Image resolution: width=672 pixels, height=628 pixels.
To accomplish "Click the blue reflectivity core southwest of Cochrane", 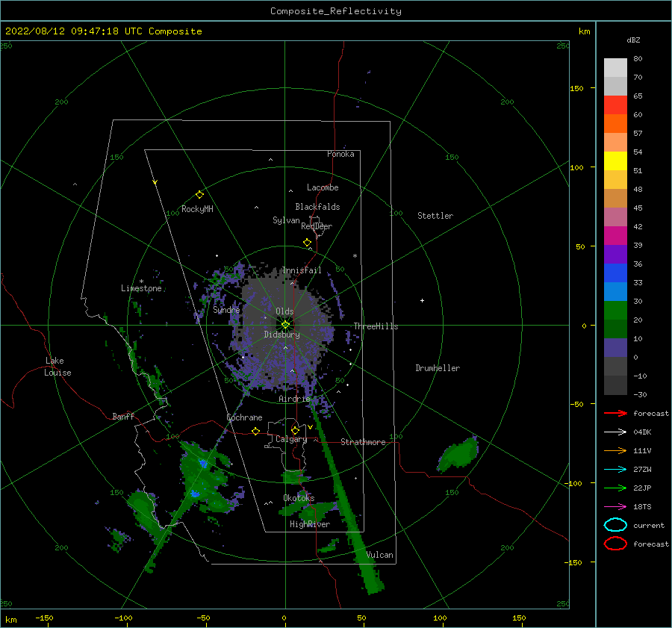I will pyautogui.click(x=202, y=464).
